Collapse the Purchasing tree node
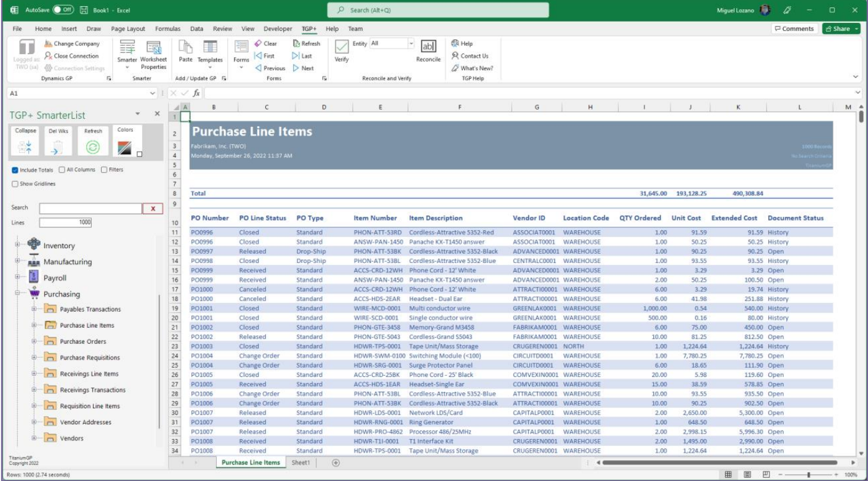The height and width of the screenshot is (481, 868). point(17,294)
